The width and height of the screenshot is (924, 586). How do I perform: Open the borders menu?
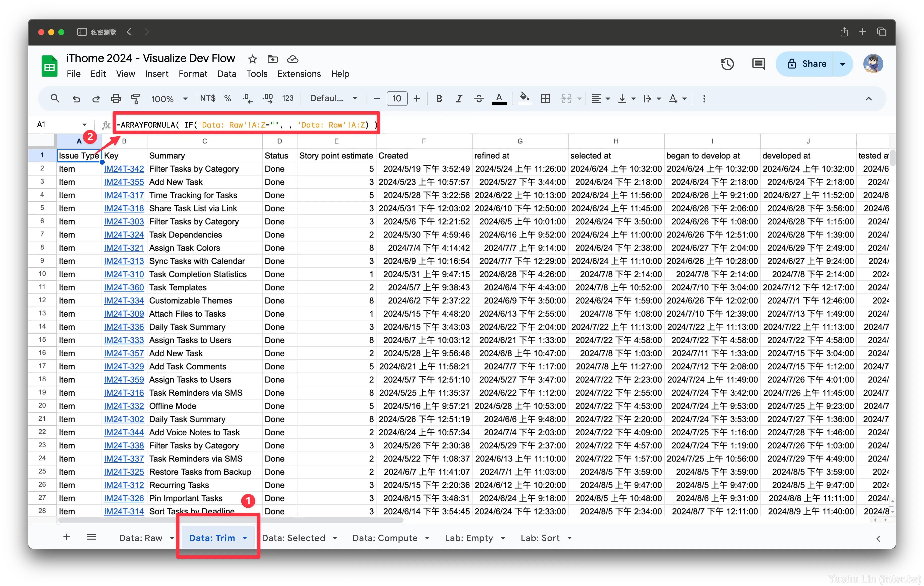[x=546, y=99]
